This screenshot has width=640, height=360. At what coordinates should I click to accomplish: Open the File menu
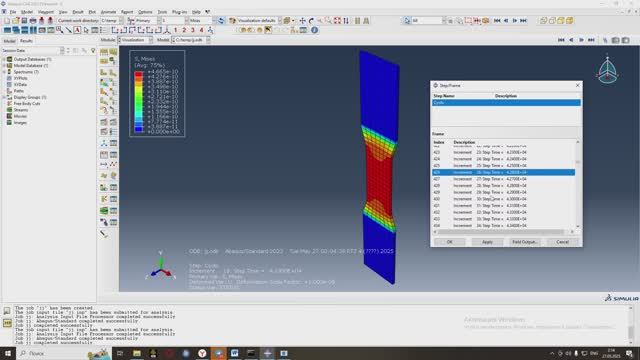13,12
